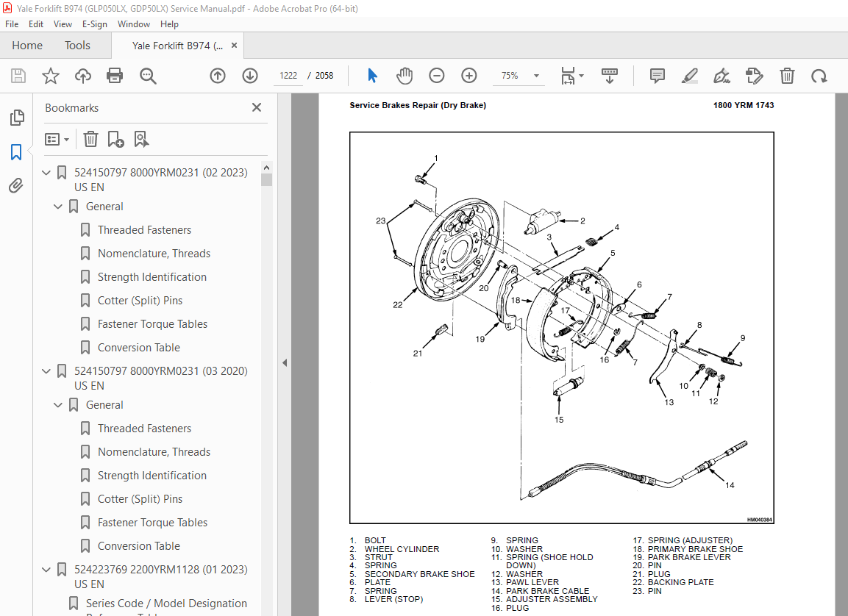
Task: Go to second Strength Identification bookmark
Action: [152, 476]
